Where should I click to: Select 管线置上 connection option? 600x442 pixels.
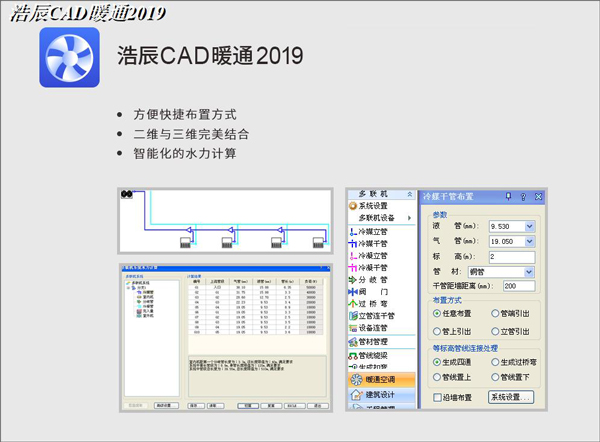click(x=452, y=377)
